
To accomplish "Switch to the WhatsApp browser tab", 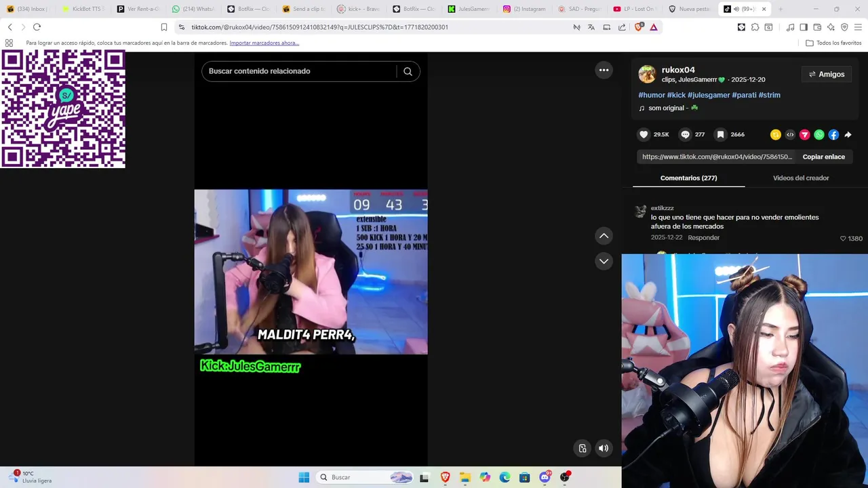I will click(x=193, y=9).
